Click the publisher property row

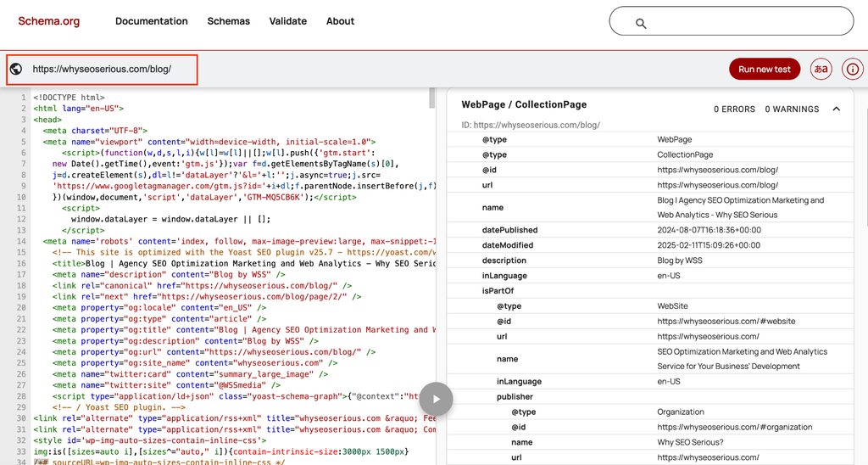(x=650, y=397)
